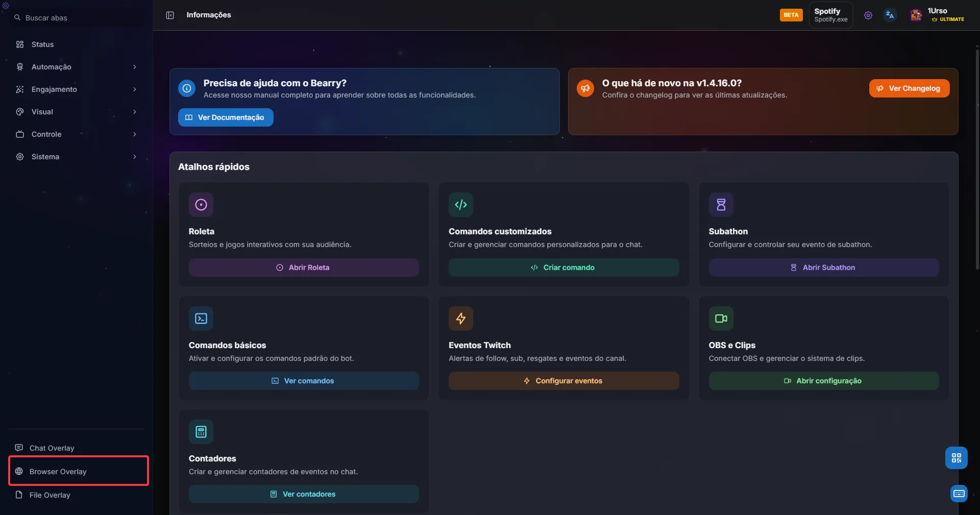Select the Comandos customizados code icon
The image size is (980, 515).
[x=460, y=204]
